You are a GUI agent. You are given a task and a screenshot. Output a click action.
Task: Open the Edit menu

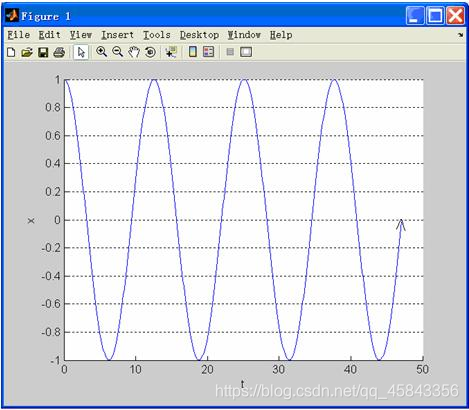tap(49, 35)
